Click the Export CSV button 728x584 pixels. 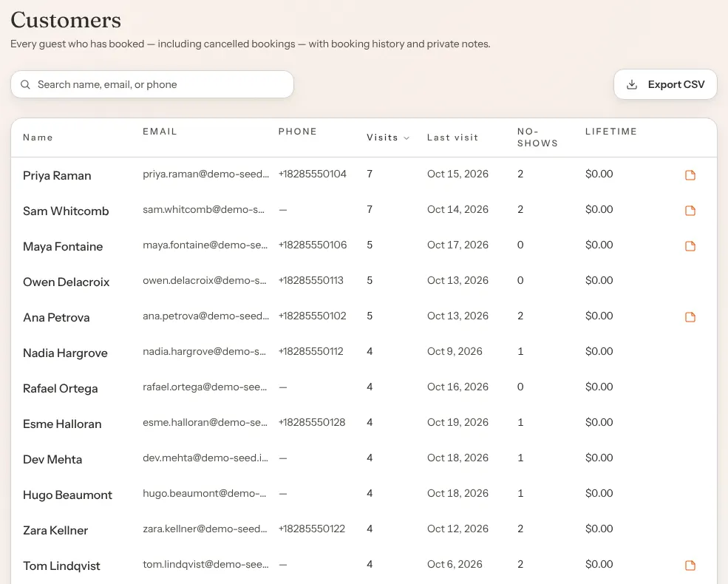tap(665, 84)
